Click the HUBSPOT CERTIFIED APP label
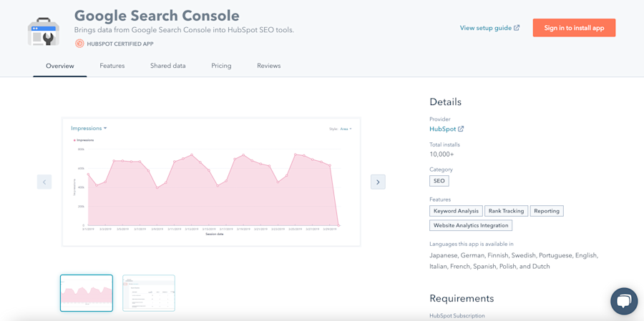Viewport: 644px width, 321px height. [120, 44]
